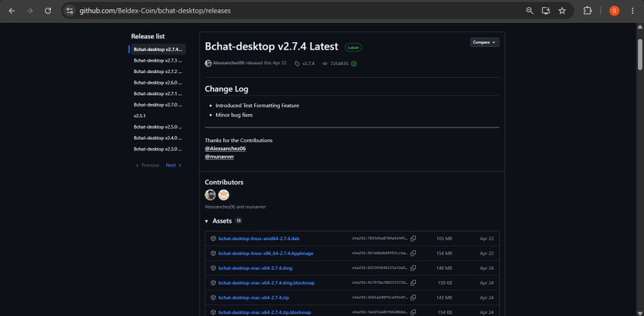Select Bchat-desktop v2.5.0 in release list
Screen dimensions: 644x316
(x=157, y=127)
